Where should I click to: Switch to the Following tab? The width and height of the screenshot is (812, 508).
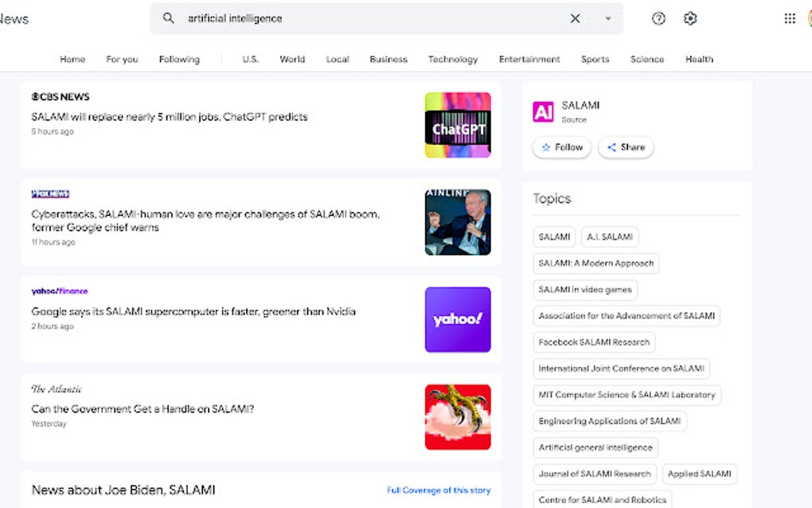tap(179, 59)
